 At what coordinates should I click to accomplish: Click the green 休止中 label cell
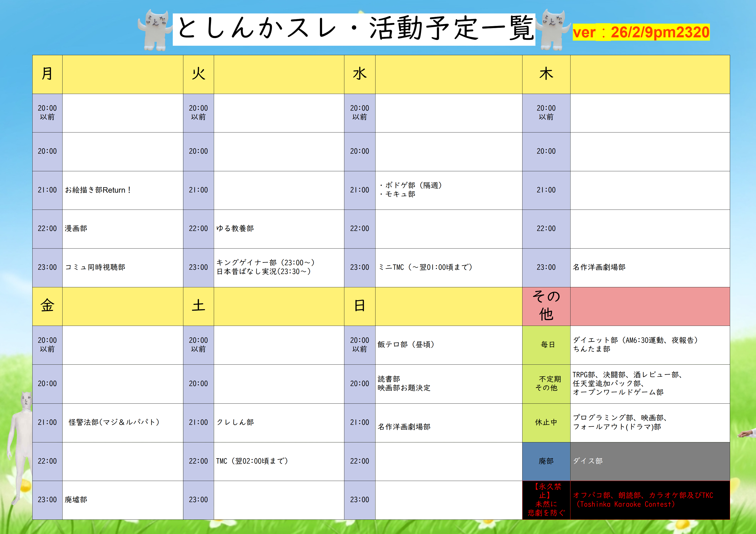[x=546, y=422]
